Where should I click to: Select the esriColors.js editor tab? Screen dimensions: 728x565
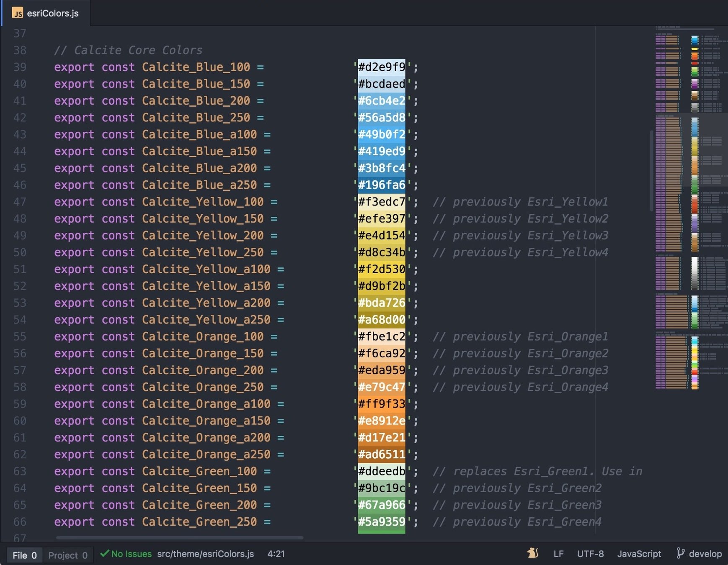click(x=45, y=13)
